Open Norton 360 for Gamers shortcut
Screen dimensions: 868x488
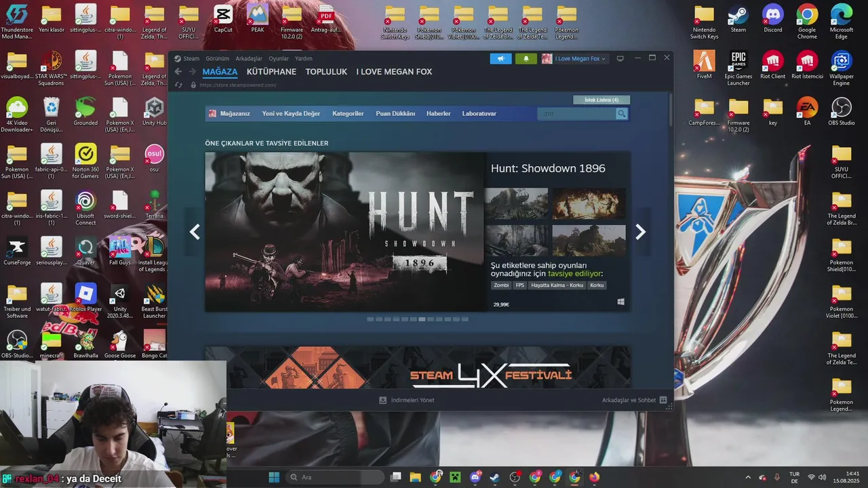85,161
